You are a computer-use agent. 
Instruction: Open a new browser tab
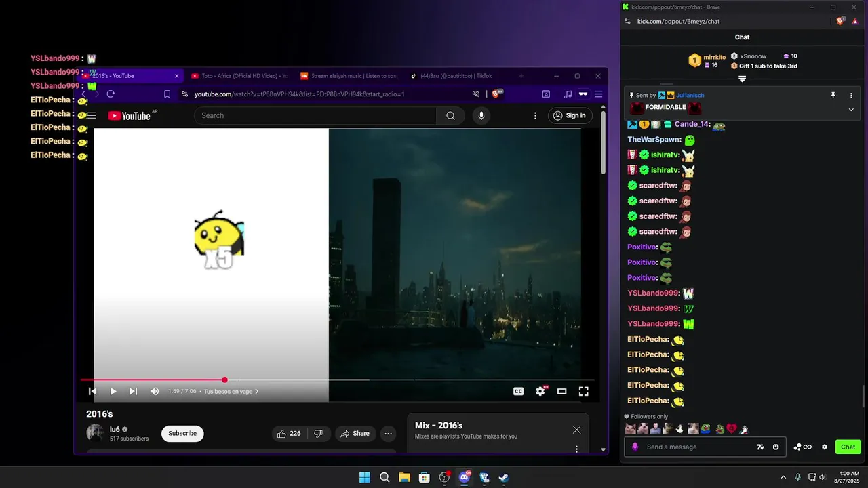[521, 76]
